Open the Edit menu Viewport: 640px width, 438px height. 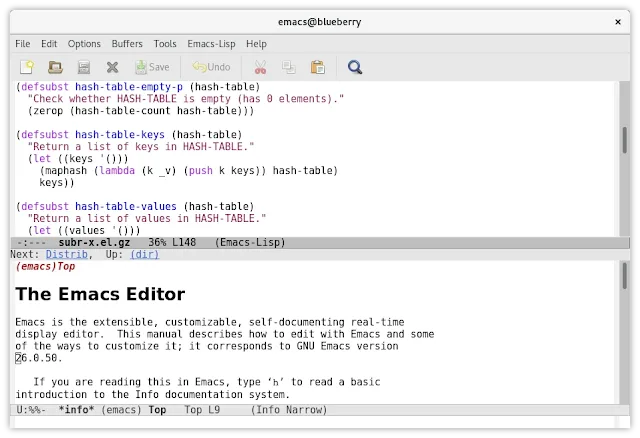49,44
